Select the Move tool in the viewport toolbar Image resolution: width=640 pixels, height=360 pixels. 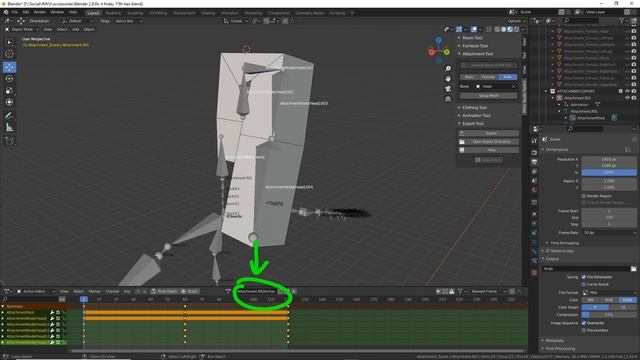coord(9,67)
